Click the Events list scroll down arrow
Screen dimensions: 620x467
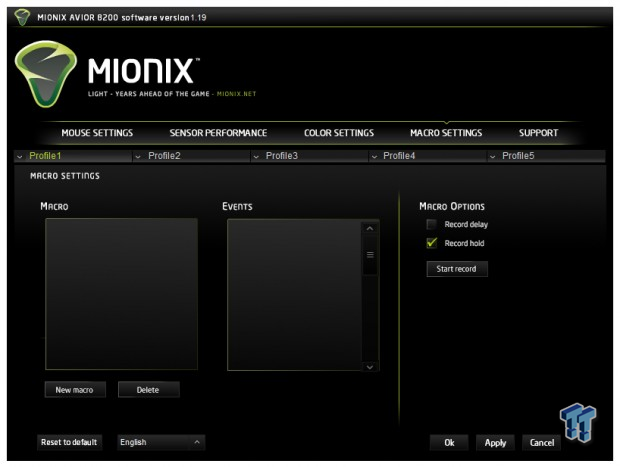[370, 367]
